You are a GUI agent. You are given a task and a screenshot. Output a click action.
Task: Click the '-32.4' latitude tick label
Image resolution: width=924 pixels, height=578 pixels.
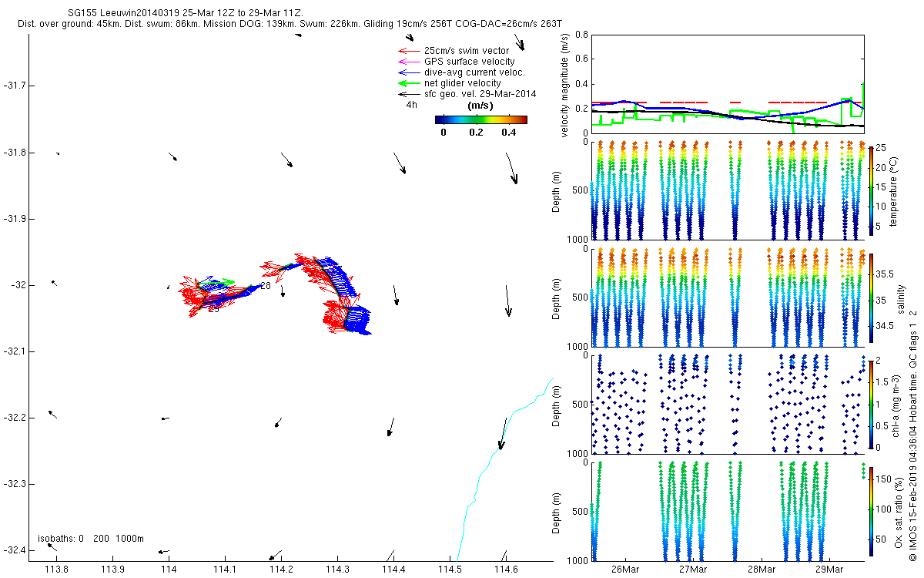(15, 550)
